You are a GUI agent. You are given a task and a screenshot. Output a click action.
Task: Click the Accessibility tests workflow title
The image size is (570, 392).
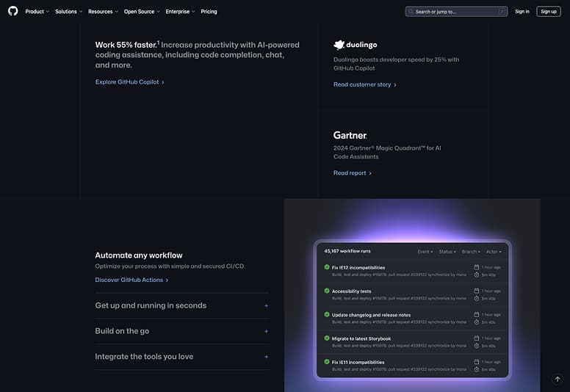click(x=351, y=291)
